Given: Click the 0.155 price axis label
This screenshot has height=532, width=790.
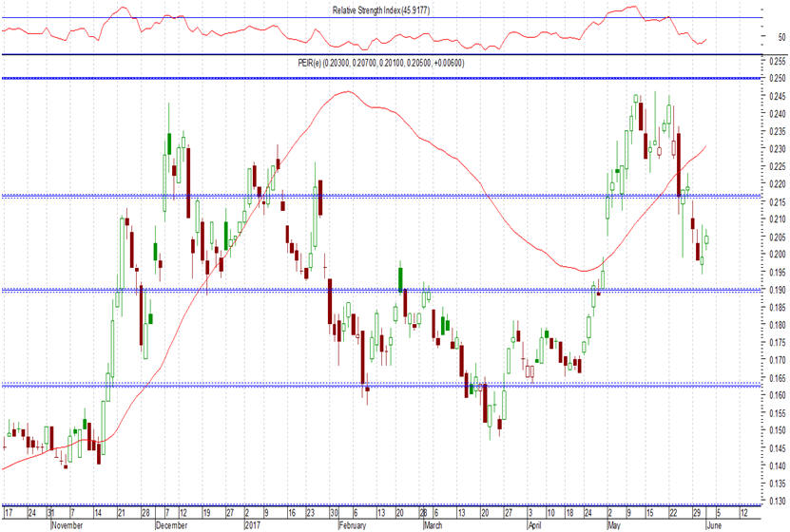Looking at the screenshot, I should [778, 413].
